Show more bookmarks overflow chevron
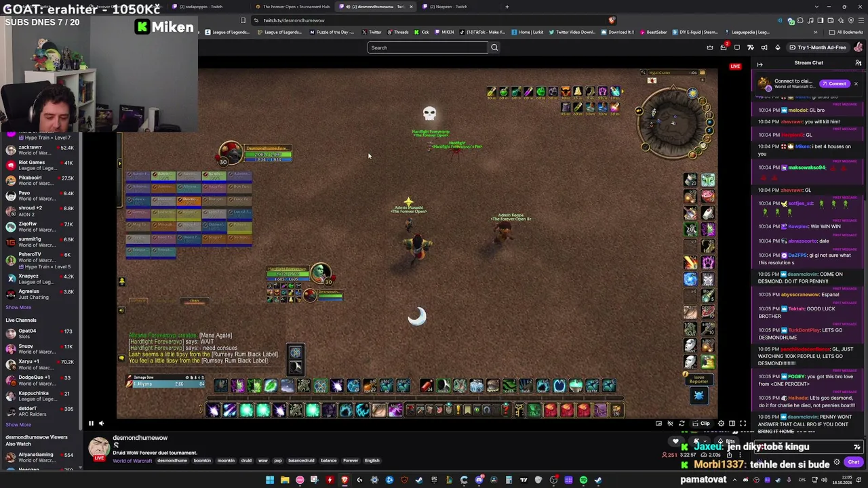Screen dimensions: 868x488 (x=815, y=32)
